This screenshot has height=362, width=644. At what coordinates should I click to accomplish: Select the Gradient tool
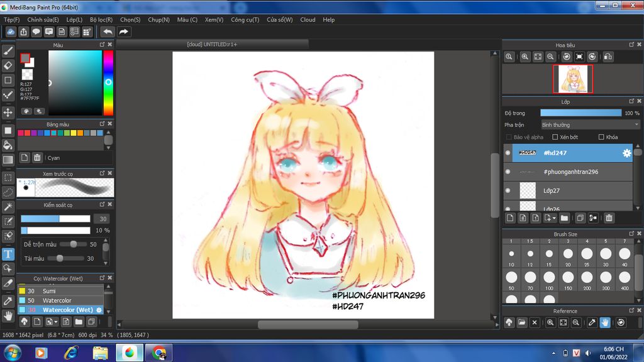pos(8,160)
